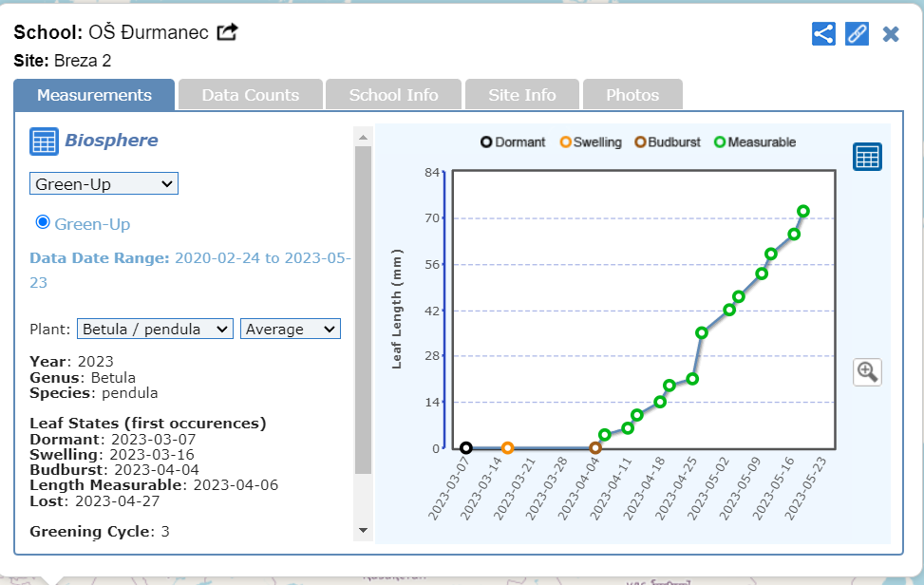
Task: Click the blue link/permalink icon
Action: coord(857,34)
